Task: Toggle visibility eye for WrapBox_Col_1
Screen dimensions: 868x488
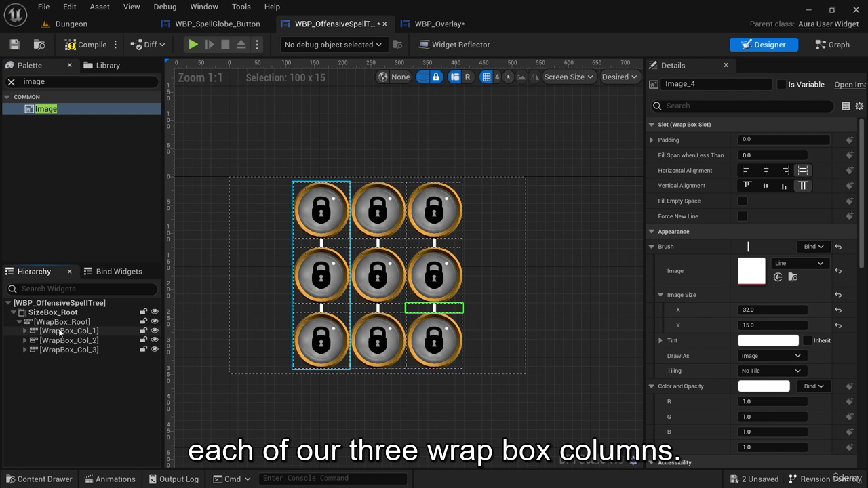Action: pos(155,331)
